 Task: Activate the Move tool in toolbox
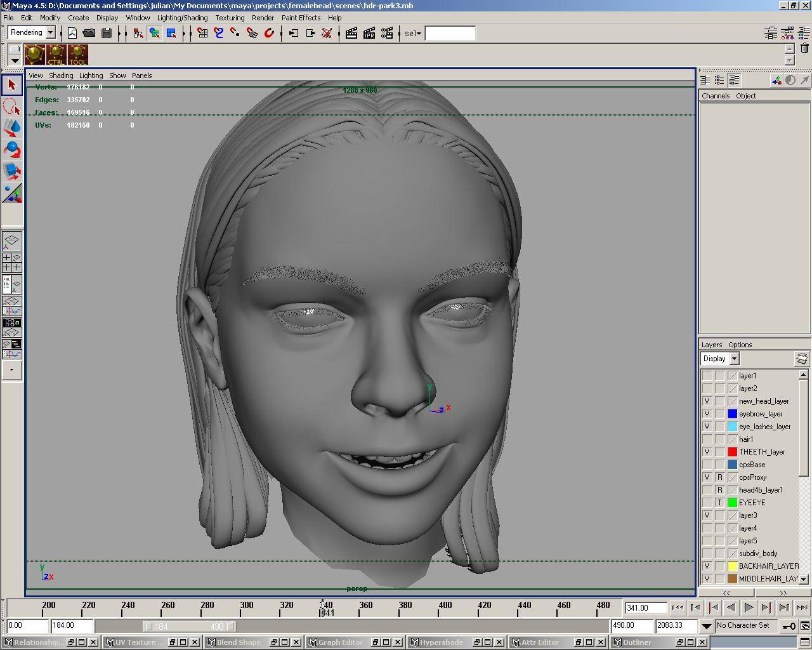click(x=11, y=127)
